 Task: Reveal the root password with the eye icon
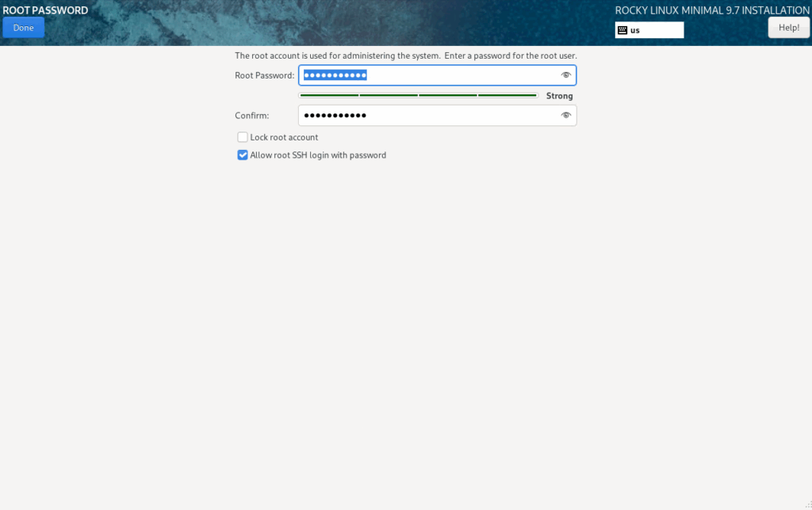[566, 75]
